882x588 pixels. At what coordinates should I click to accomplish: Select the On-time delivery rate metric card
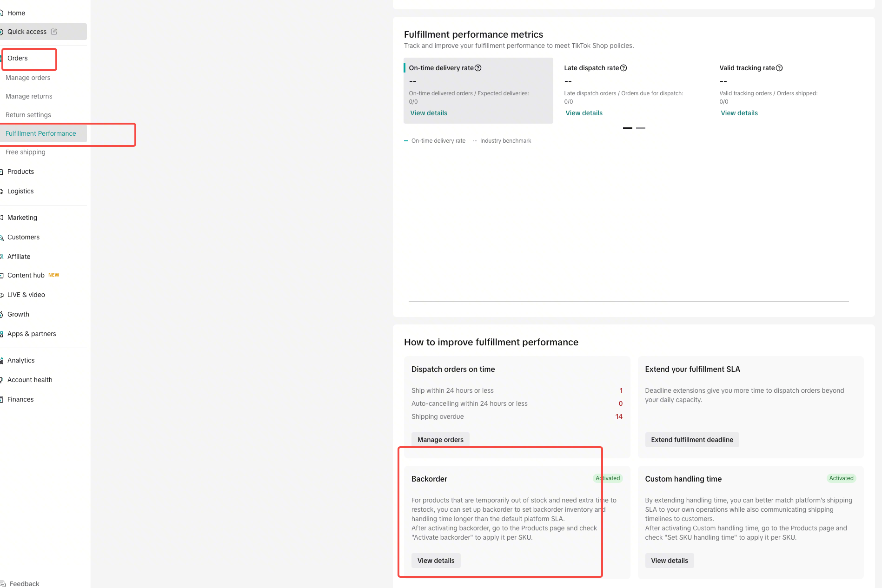pyautogui.click(x=478, y=91)
